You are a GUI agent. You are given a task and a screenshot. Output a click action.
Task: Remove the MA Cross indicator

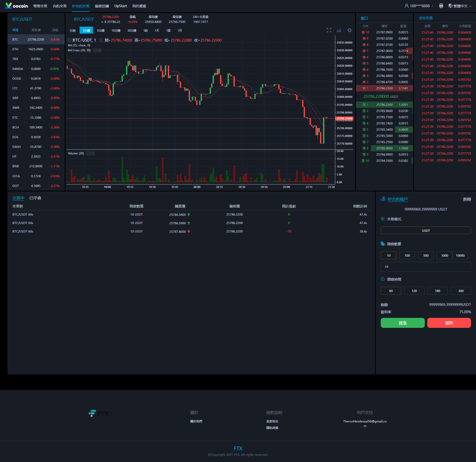point(99,50)
